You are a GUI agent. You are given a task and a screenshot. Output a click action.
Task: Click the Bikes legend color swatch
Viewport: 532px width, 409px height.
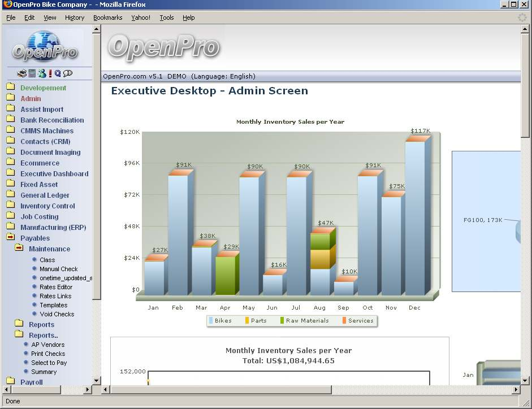(x=211, y=321)
